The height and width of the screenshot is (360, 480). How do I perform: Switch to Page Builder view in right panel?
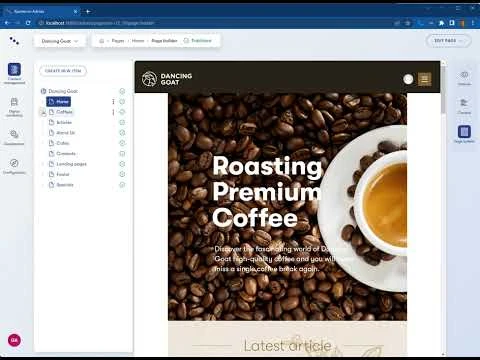(464, 134)
